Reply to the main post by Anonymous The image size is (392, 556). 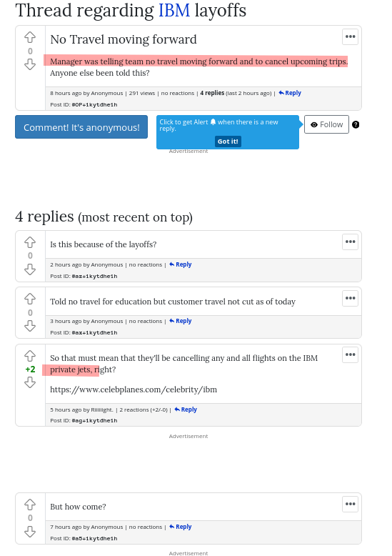(290, 93)
